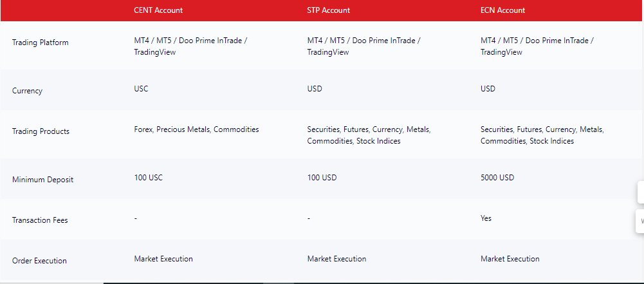Click the blank floating widget on right edge
This screenshot has height=284, width=644.
(x=641, y=191)
